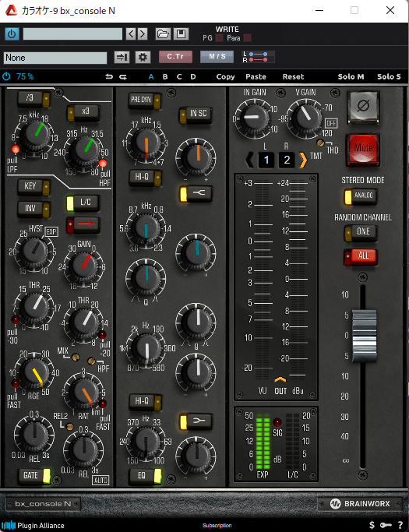The image size is (409, 532).
Task: Go to previous preset arrow
Action: (x=131, y=34)
